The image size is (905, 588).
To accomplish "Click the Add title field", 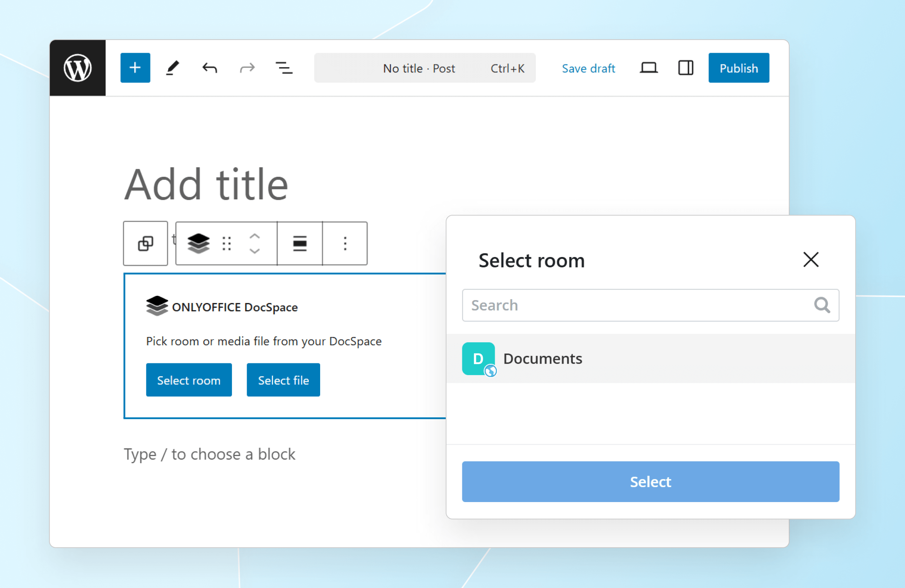I will pyautogui.click(x=206, y=185).
